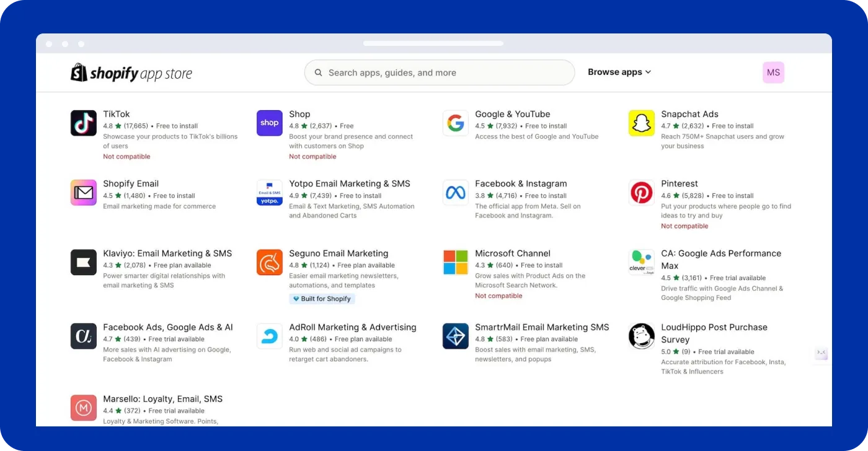This screenshot has height=451, width=868.
Task: Click the Facebook & Instagram Meta icon
Action: [455, 193]
